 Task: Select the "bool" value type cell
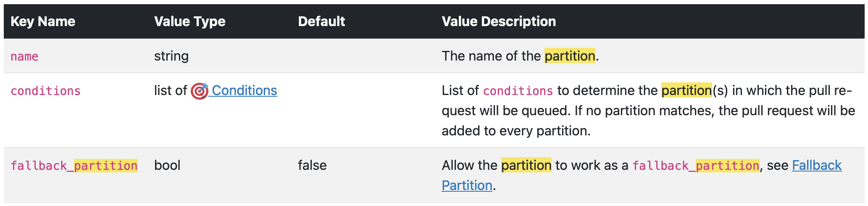pos(167,165)
